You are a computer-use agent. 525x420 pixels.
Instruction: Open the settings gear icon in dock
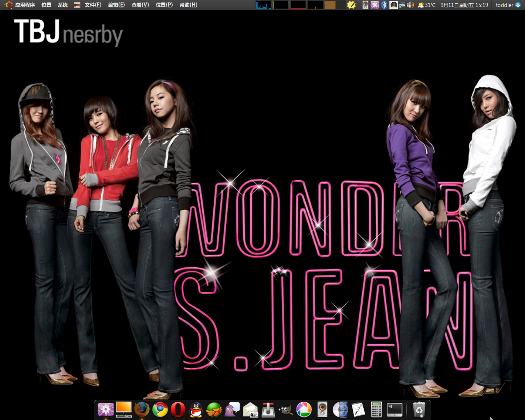105,409
